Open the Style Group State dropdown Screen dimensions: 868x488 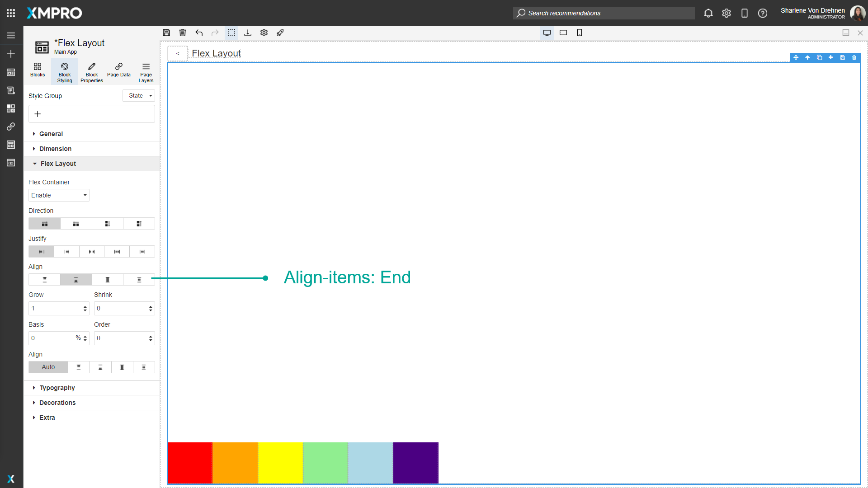138,95
